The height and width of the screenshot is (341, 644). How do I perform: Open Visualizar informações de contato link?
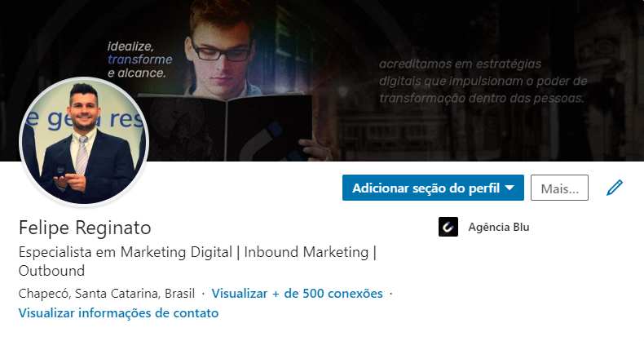(x=118, y=313)
